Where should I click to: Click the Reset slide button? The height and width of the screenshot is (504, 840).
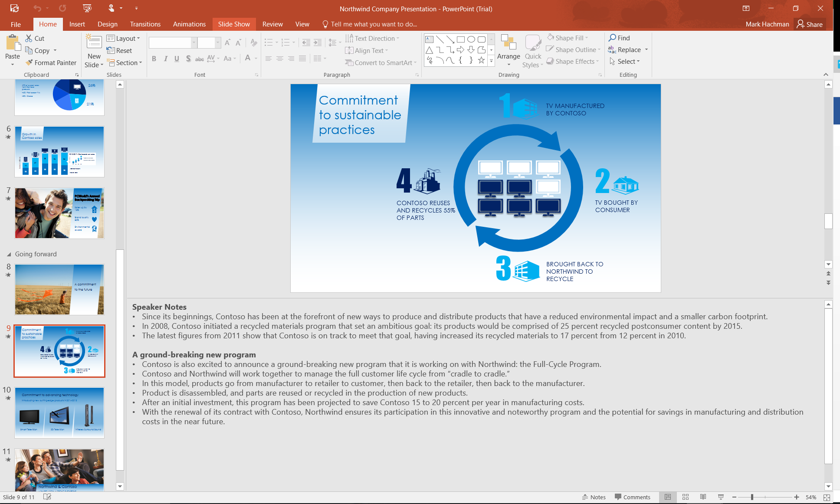(119, 50)
